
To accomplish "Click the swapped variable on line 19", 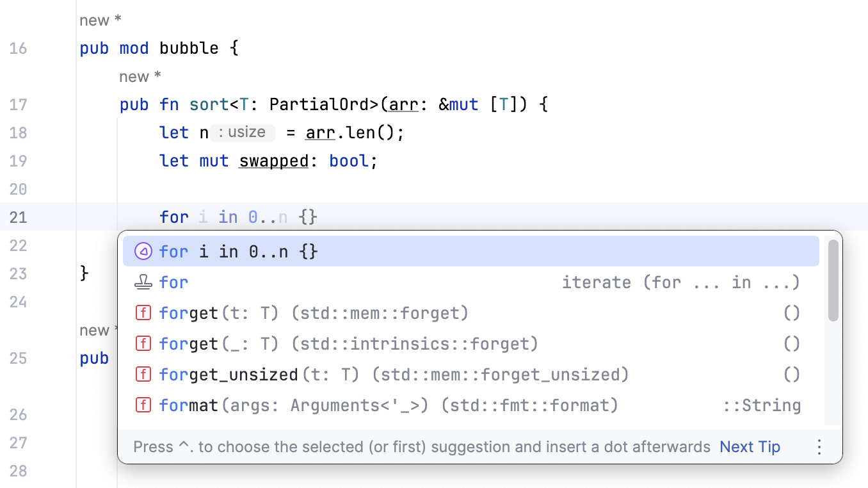I will click(x=273, y=161).
